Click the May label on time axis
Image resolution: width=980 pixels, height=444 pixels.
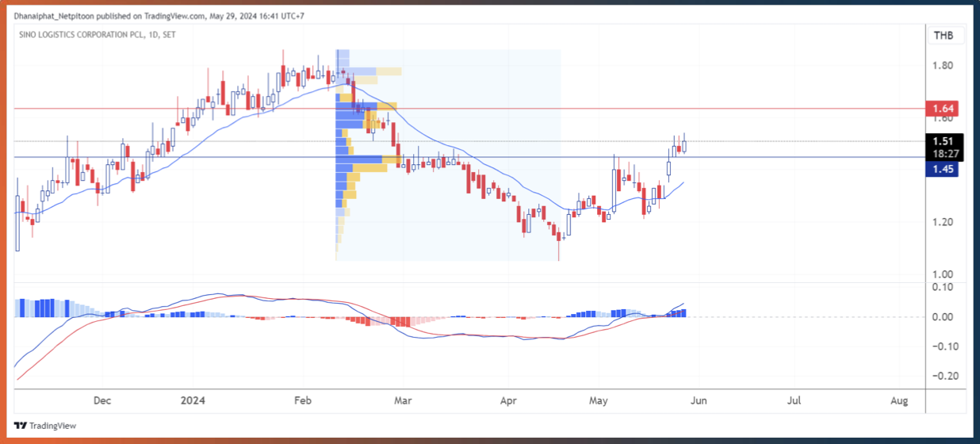pyautogui.click(x=597, y=401)
